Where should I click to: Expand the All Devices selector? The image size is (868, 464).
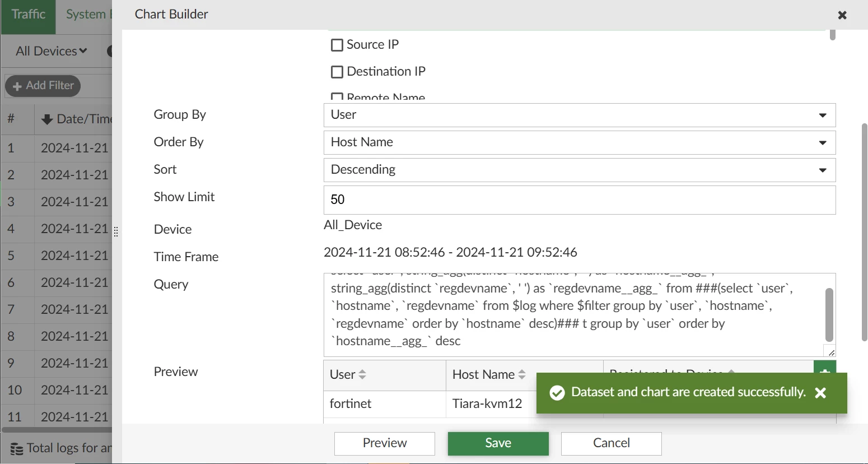click(51, 51)
